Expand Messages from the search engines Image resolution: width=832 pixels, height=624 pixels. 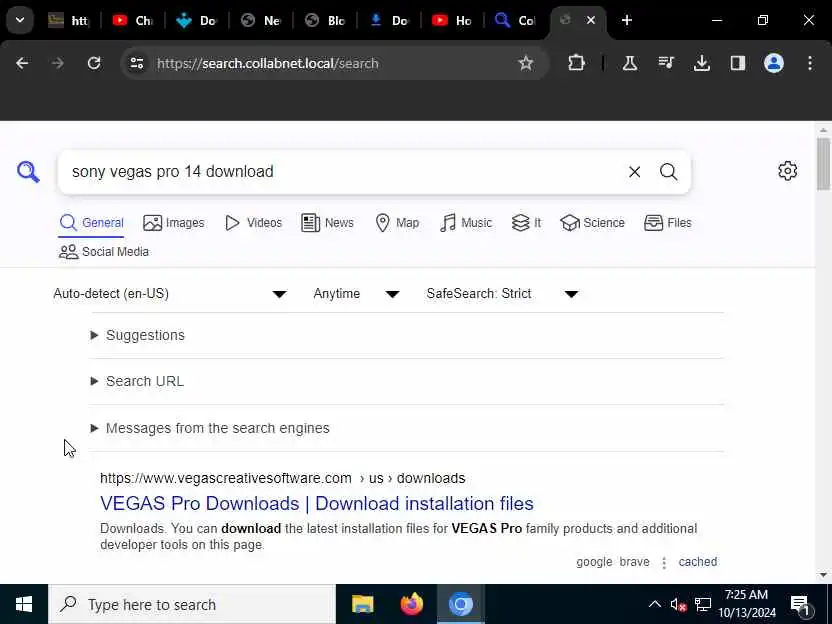(210, 428)
